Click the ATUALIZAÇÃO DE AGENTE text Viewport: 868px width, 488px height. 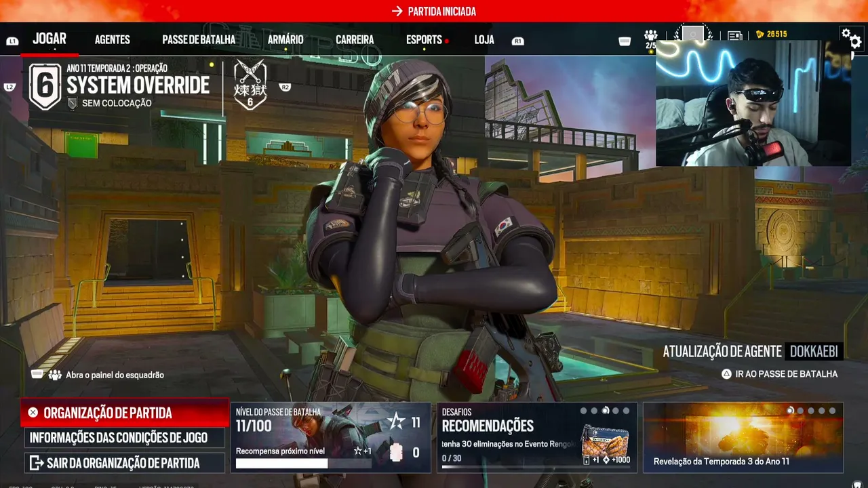722,351
